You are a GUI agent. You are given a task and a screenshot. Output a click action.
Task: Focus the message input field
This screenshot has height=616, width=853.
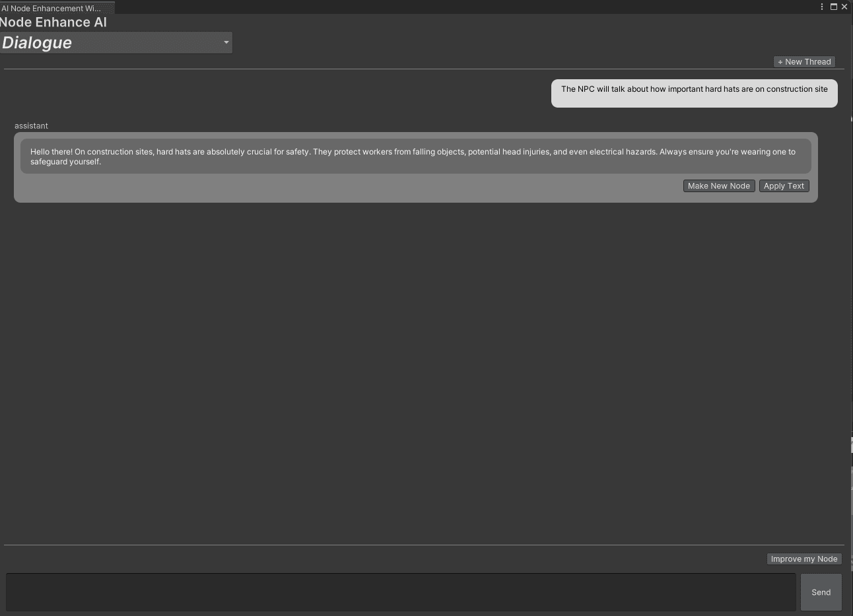click(401, 592)
